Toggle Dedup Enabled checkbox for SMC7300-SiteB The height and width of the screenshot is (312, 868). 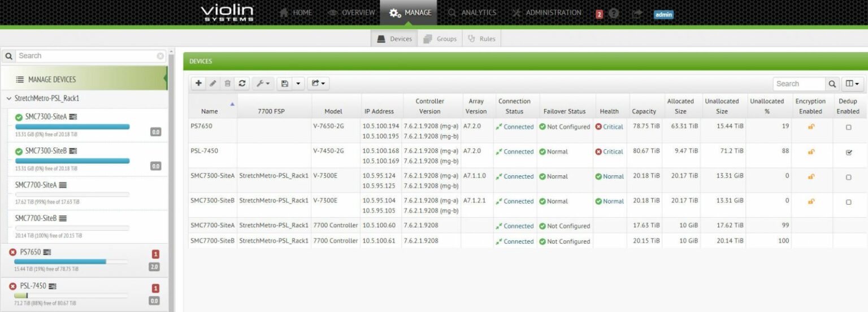click(x=848, y=202)
